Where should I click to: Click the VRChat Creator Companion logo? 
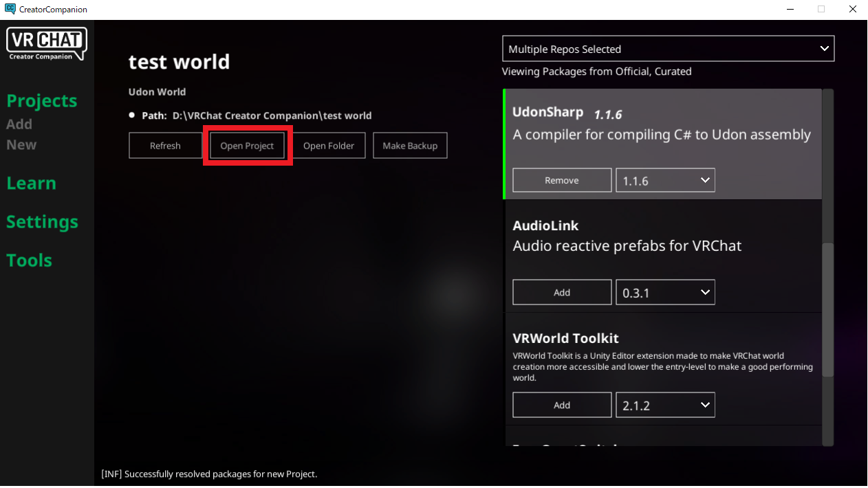tap(47, 43)
